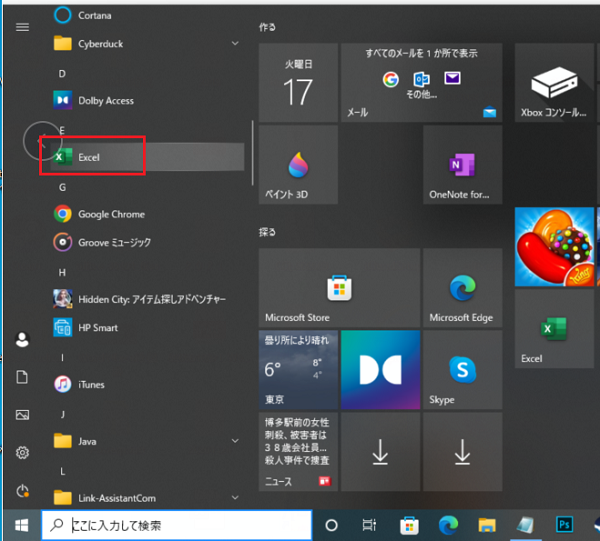This screenshot has width=600, height=541.
Task: Click the 作る group header
Action: 267,27
